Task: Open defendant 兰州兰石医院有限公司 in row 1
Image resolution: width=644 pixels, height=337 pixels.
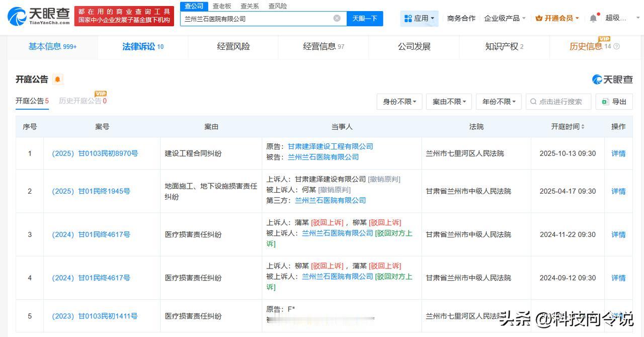Action: tap(323, 157)
